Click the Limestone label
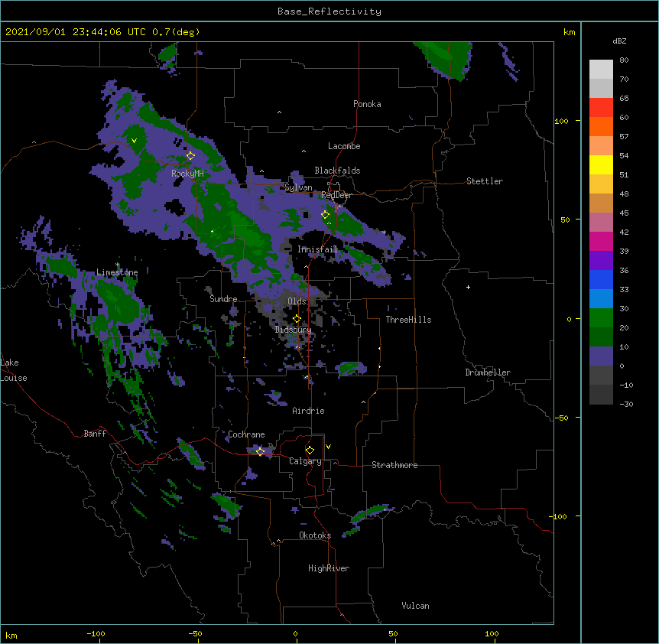 117,272
